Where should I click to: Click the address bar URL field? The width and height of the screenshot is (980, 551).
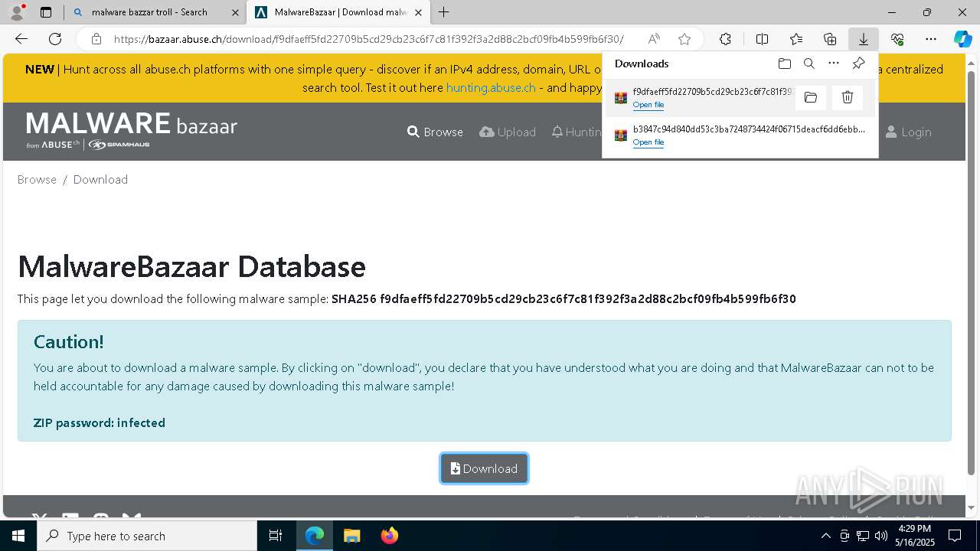369,39
